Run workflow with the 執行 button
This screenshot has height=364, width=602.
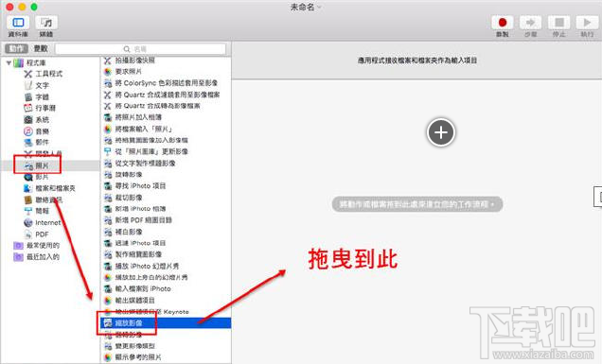tap(587, 23)
